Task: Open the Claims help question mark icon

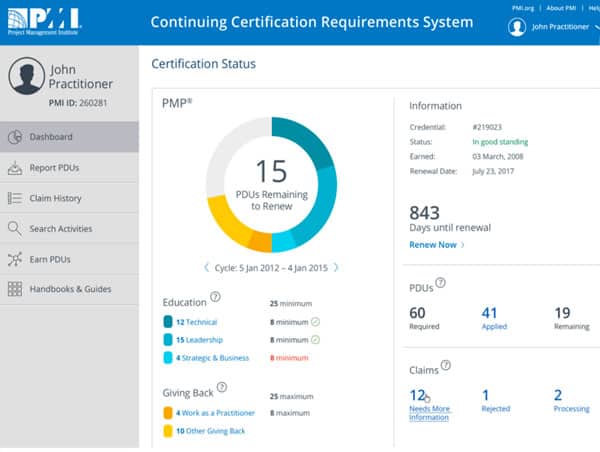Action: 445,365
